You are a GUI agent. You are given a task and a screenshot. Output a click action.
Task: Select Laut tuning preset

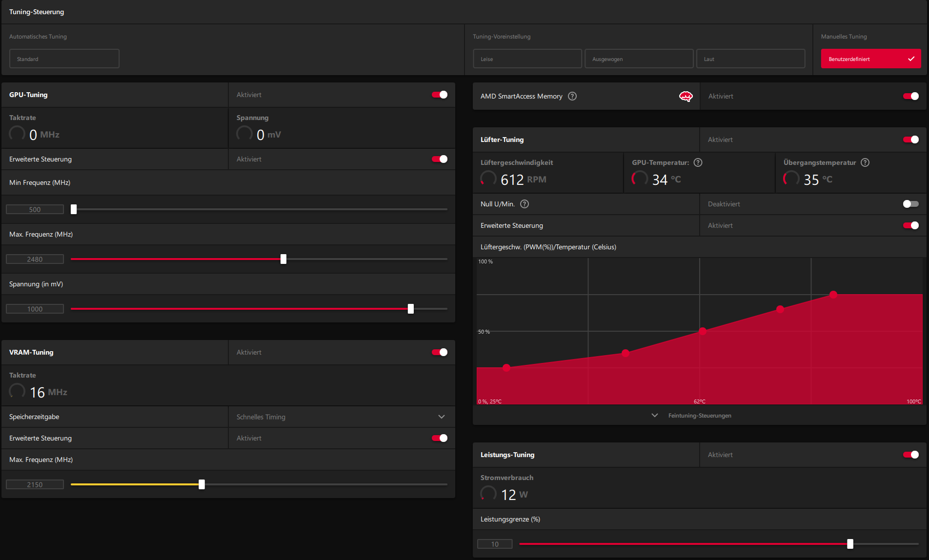click(750, 59)
